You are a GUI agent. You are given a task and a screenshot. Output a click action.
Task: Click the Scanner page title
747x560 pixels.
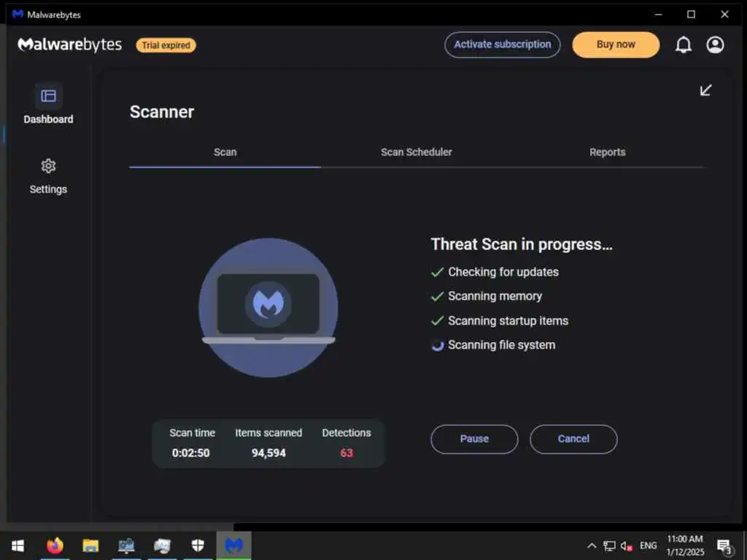click(162, 112)
